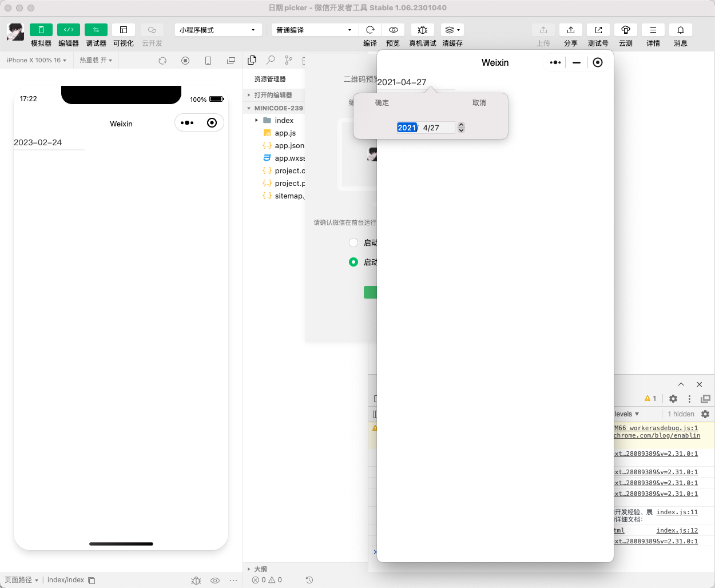Open the iPhone X device dropdown
Image resolution: width=715 pixels, height=588 pixels.
pyautogui.click(x=37, y=60)
